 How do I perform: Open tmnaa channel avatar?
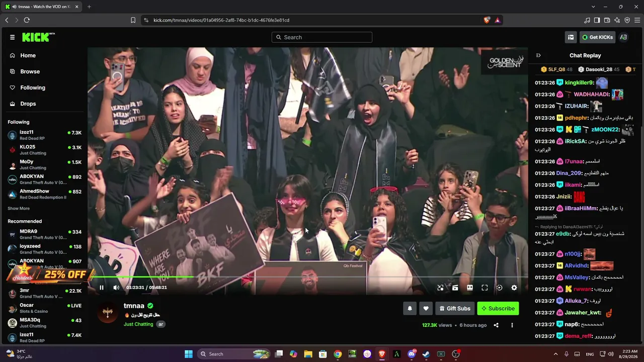[x=108, y=313]
